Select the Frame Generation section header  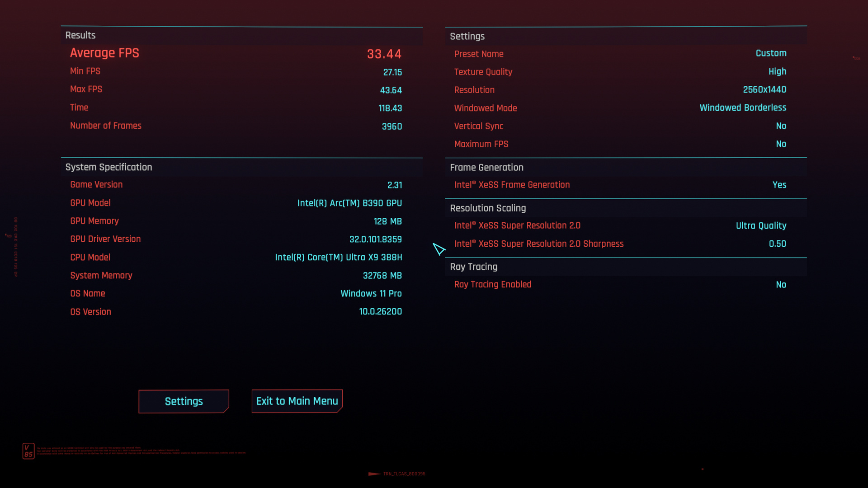(x=487, y=167)
